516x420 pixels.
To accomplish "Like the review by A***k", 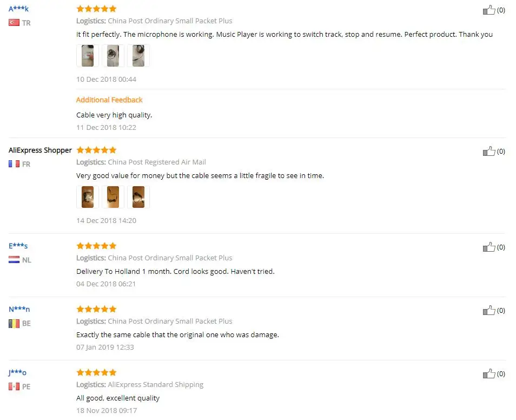I will (x=489, y=10).
